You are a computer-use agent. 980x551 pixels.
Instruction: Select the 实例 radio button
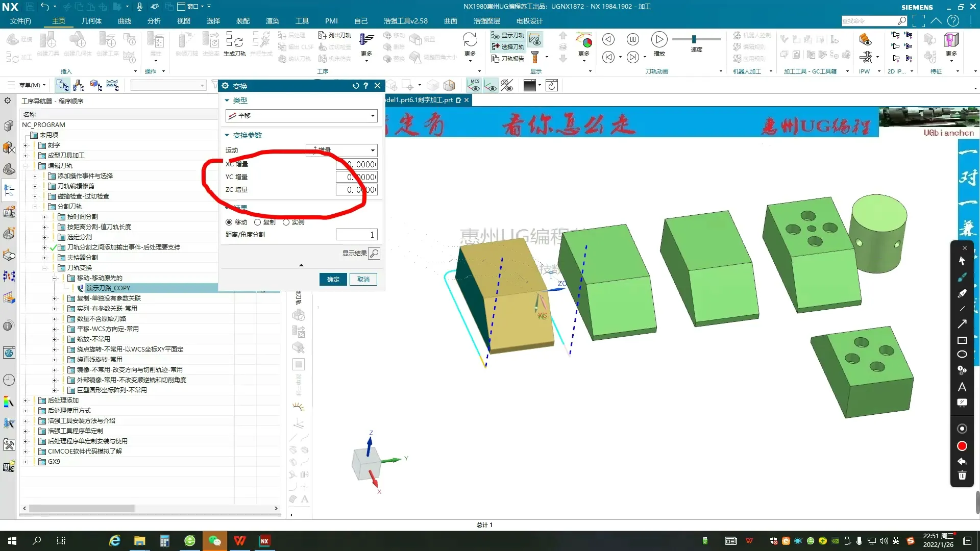click(286, 222)
